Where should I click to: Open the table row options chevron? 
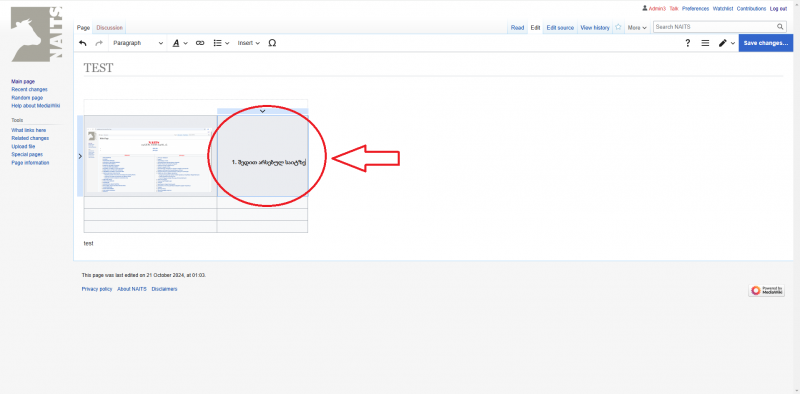80,156
